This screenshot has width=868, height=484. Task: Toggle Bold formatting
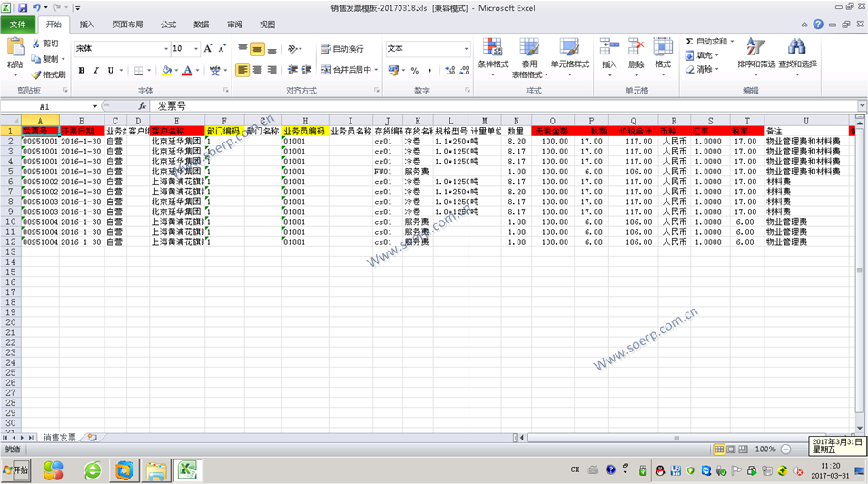[82, 70]
